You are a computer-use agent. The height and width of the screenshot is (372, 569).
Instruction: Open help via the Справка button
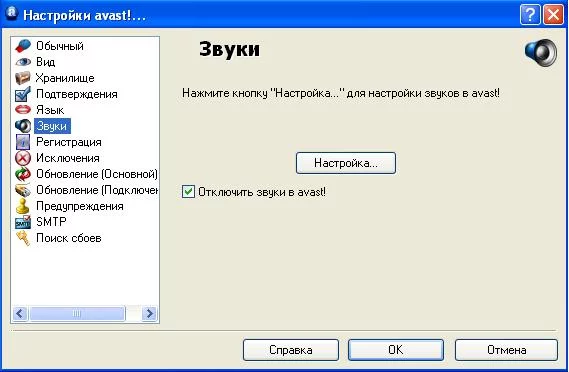coord(291,350)
